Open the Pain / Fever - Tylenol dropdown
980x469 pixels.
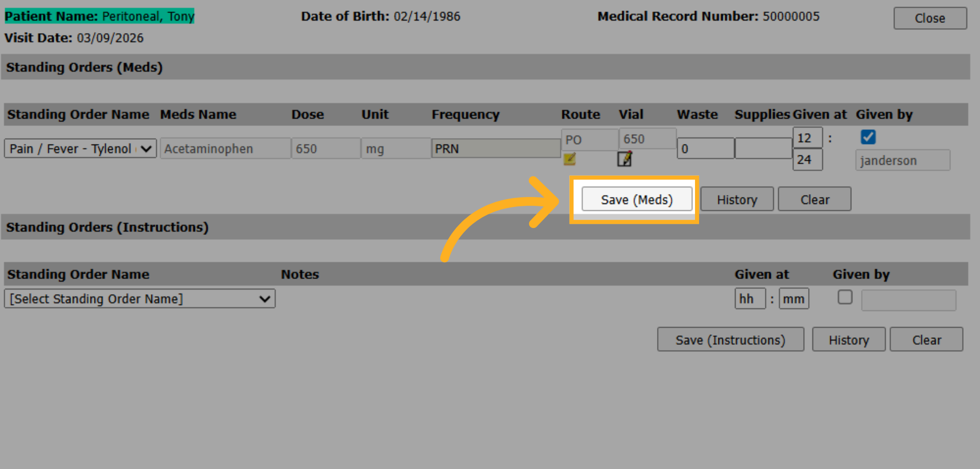(80, 149)
